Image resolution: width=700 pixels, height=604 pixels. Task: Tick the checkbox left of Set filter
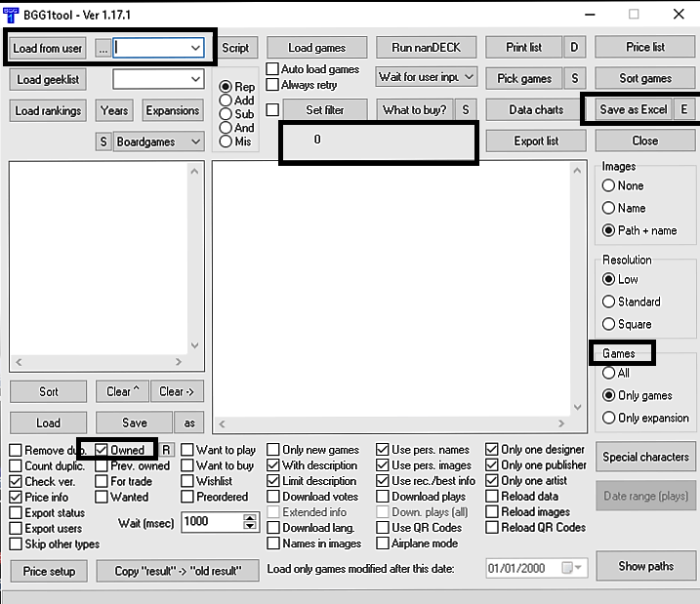tap(272, 109)
